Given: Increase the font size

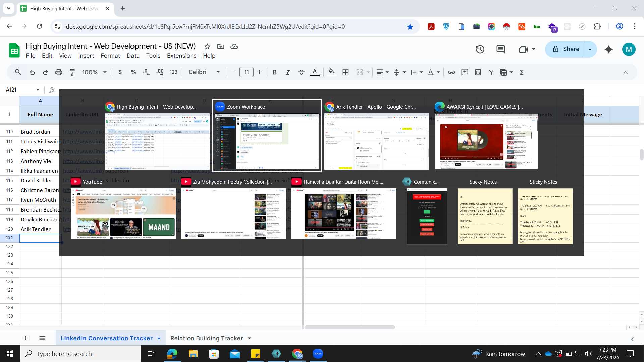Looking at the screenshot, I should [260, 72].
